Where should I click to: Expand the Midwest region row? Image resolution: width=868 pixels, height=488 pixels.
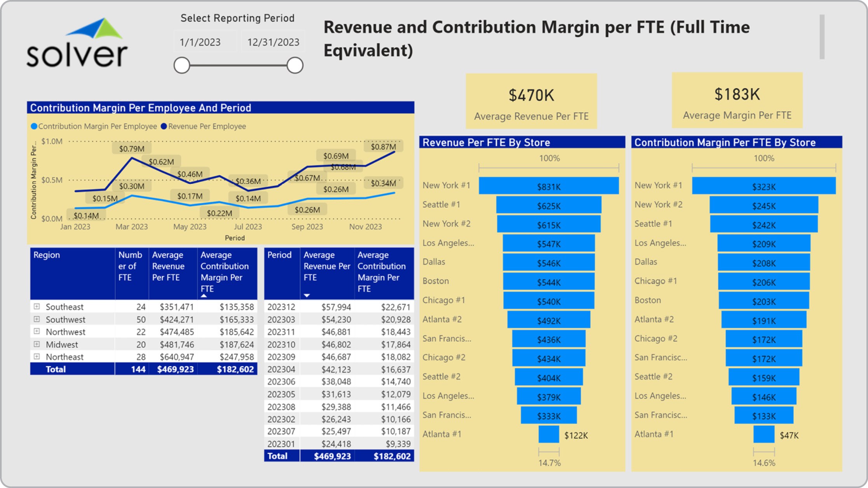coord(37,344)
